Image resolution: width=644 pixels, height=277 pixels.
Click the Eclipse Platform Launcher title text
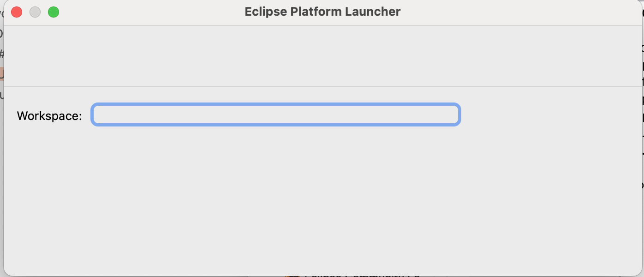click(x=322, y=12)
